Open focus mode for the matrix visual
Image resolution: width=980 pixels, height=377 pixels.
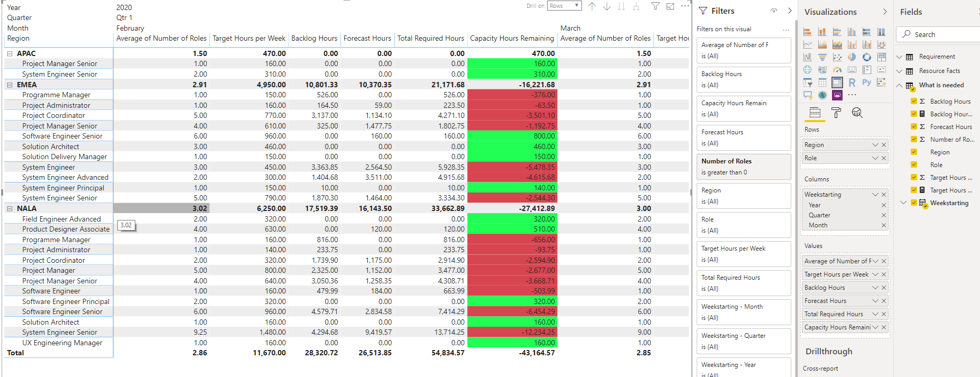coord(670,6)
